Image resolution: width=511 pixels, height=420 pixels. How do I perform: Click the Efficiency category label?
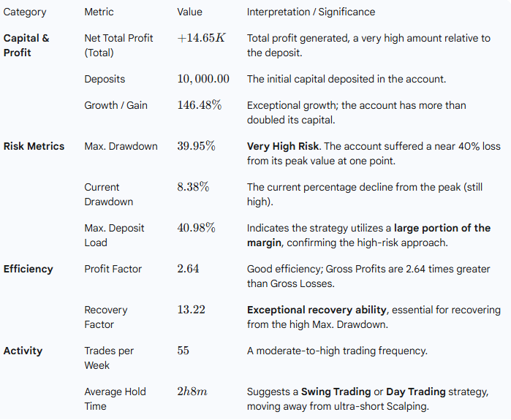coord(29,269)
